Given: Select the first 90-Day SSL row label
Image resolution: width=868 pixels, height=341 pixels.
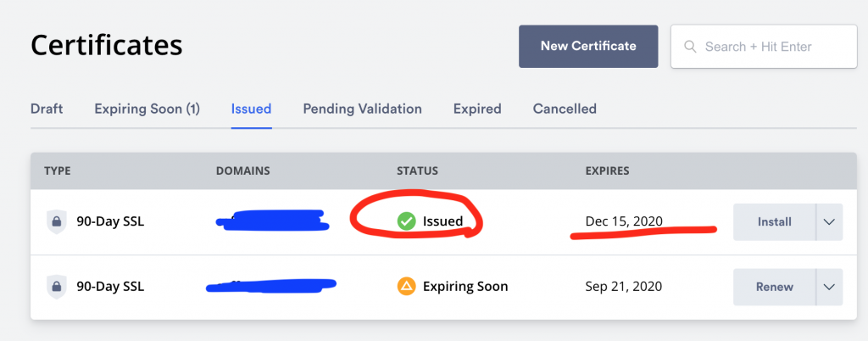Looking at the screenshot, I should pos(110,222).
